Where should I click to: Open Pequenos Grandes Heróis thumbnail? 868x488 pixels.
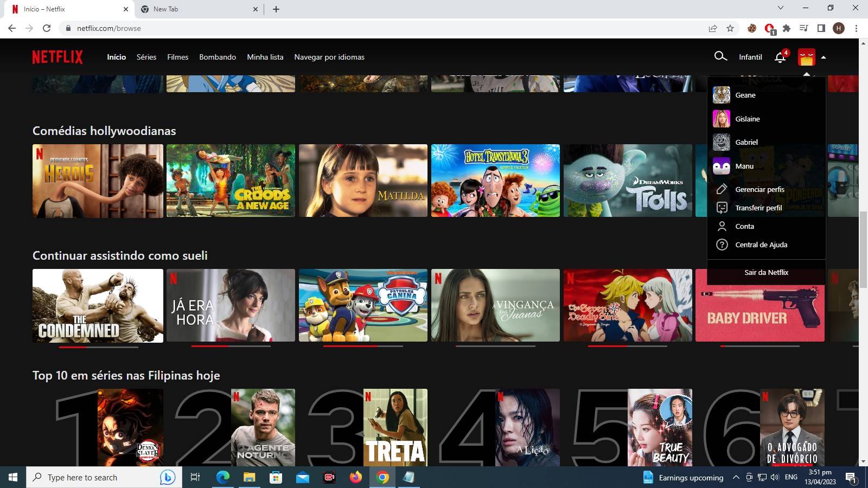pos(98,181)
